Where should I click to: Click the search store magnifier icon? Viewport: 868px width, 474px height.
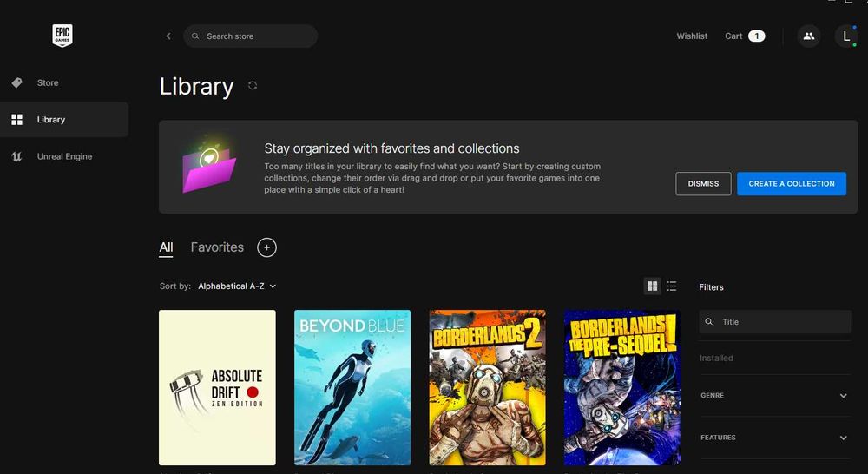(195, 36)
